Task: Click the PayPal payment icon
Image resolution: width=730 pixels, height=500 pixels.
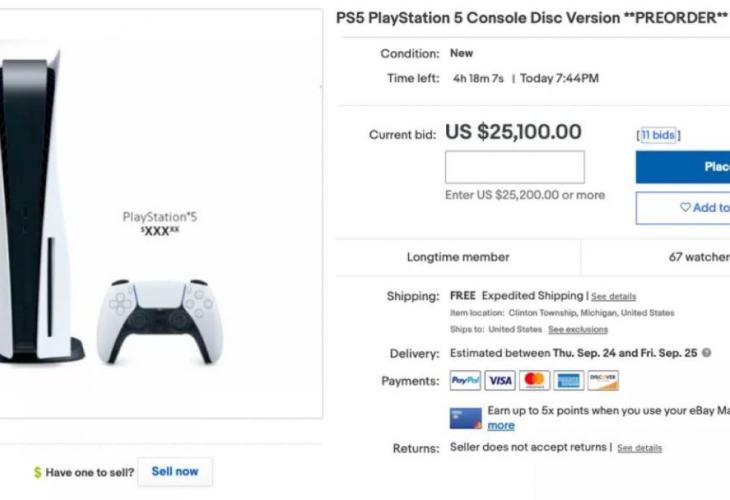Action: (x=466, y=381)
